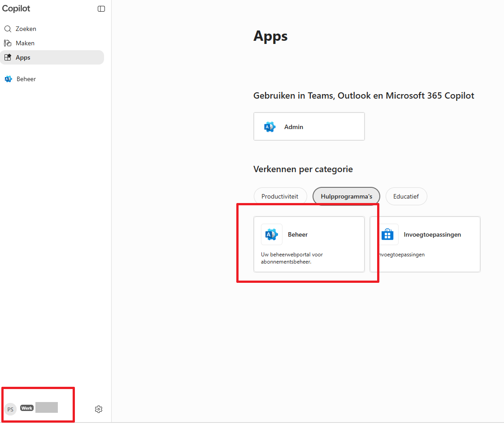Select the Educatief category
The width and height of the screenshot is (504, 424).
tap(406, 196)
